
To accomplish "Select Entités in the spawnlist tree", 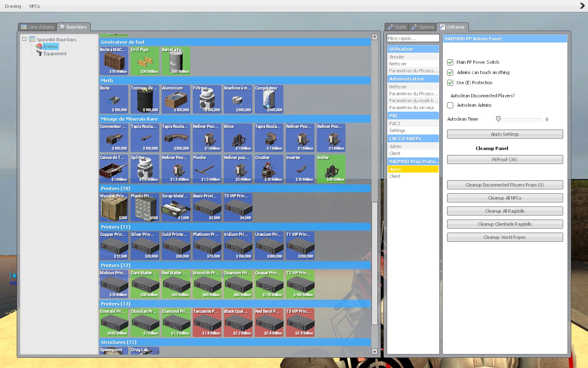I will click(50, 47).
